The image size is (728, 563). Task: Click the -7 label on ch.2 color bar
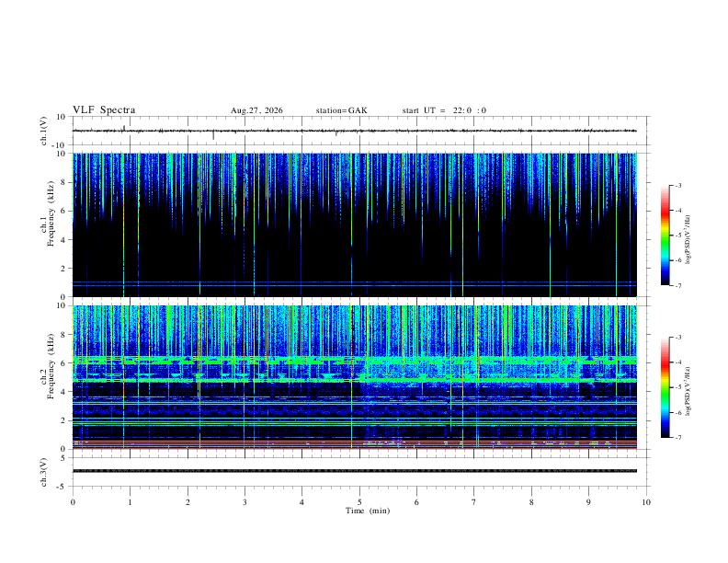point(677,437)
